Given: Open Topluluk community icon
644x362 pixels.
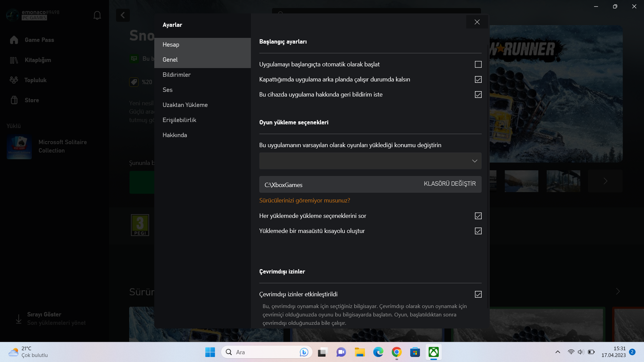Looking at the screenshot, I should click(14, 80).
